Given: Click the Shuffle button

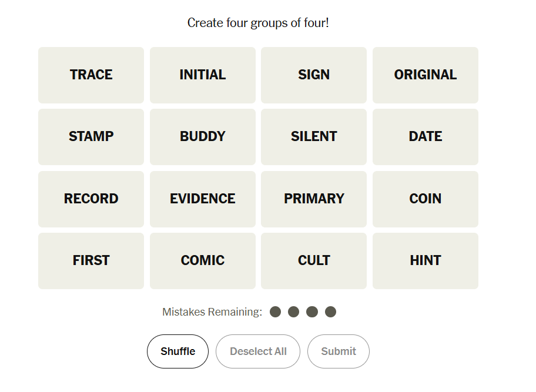Looking at the screenshot, I should tap(177, 351).
